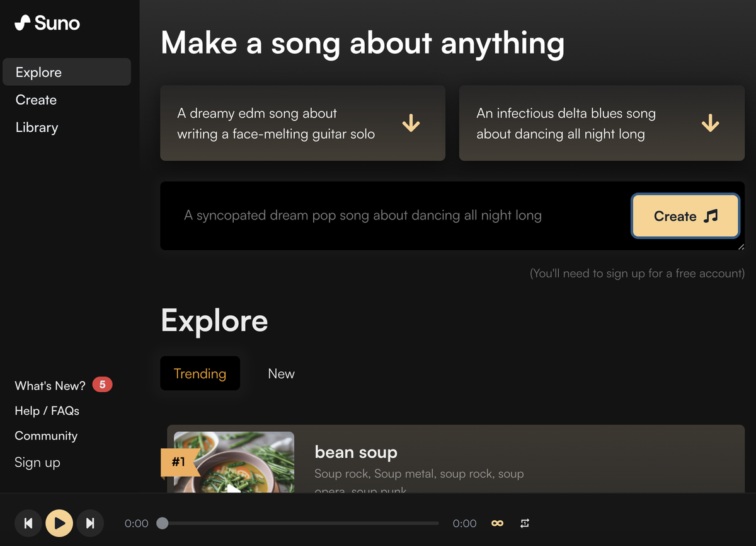756x546 pixels.
Task: Open Help / FAQs link
Action: coord(47,410)
